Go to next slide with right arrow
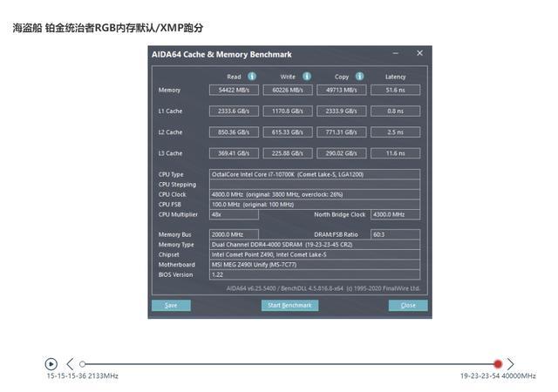The height and width of the screenshot is (392, 558). [511, 364]
